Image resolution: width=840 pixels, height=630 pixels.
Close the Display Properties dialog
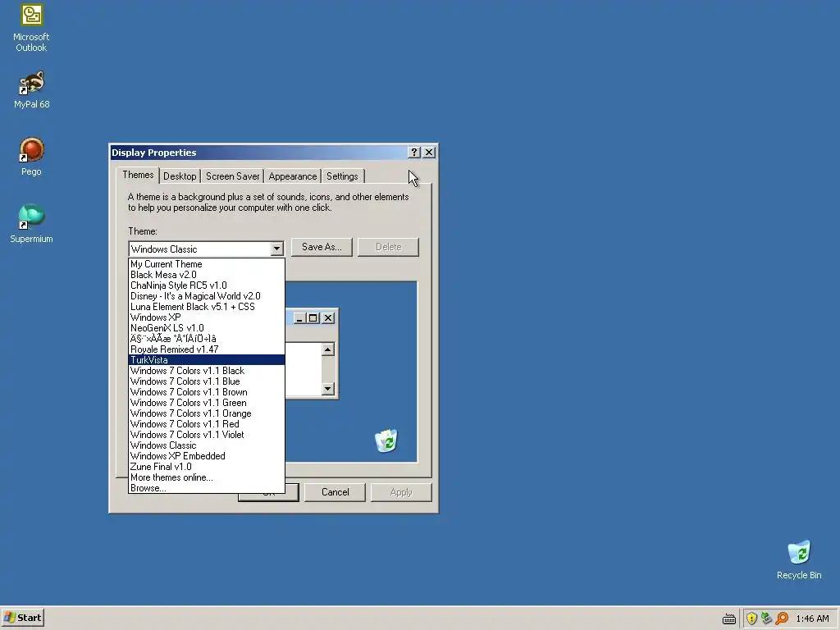pos(429,152)
